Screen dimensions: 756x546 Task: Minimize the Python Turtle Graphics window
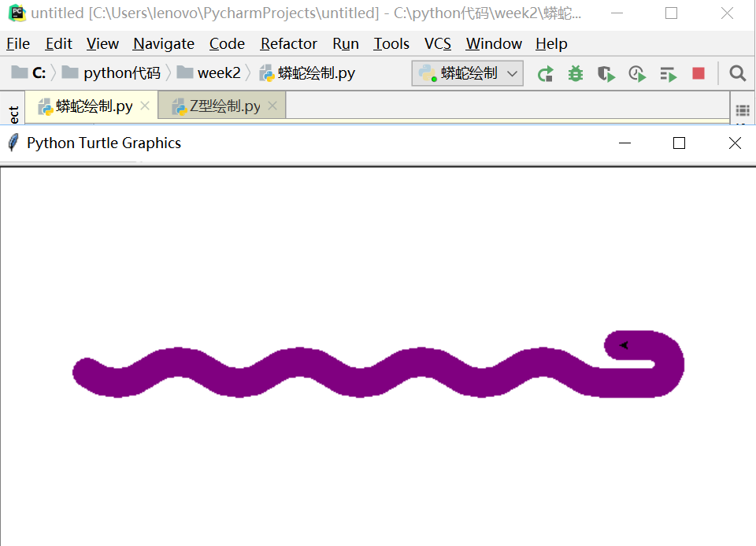624,143
